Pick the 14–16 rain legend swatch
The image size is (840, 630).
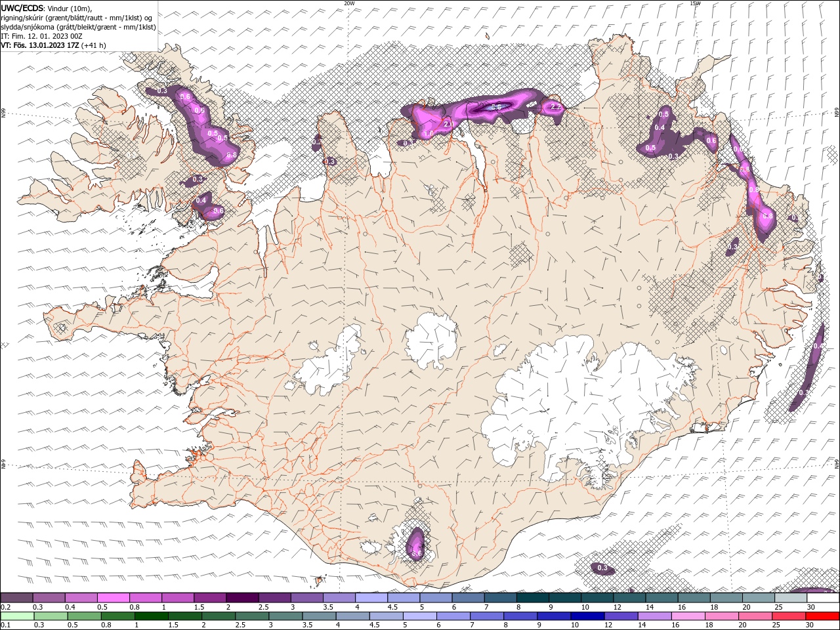coord(655,616)
